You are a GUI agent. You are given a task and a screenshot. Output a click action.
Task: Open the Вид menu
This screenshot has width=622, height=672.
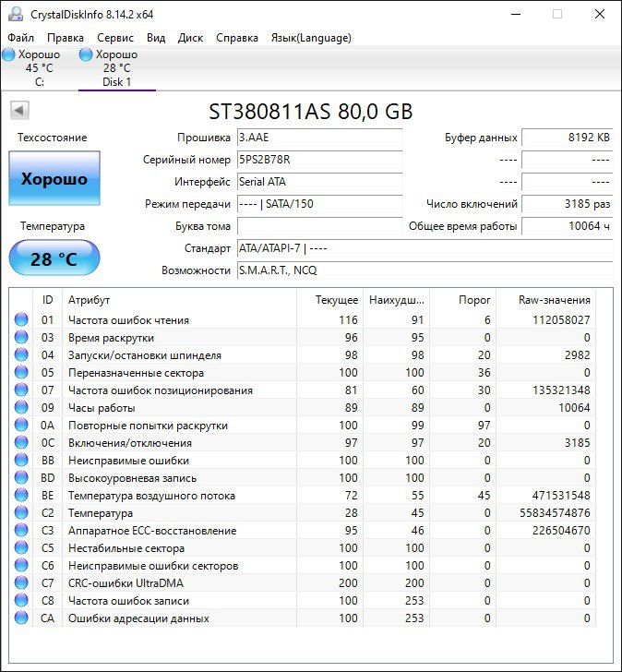click(156, 38)
